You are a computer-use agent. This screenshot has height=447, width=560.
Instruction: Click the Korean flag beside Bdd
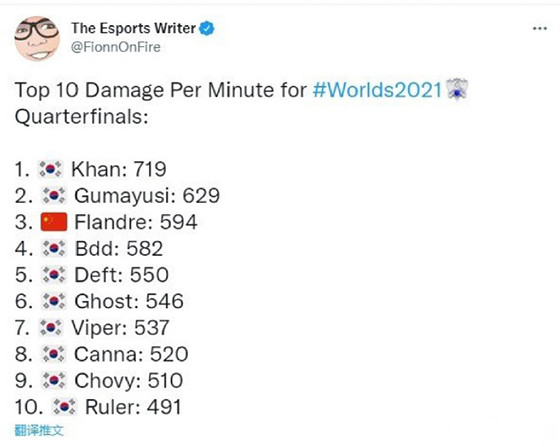[x=54, y=248]
